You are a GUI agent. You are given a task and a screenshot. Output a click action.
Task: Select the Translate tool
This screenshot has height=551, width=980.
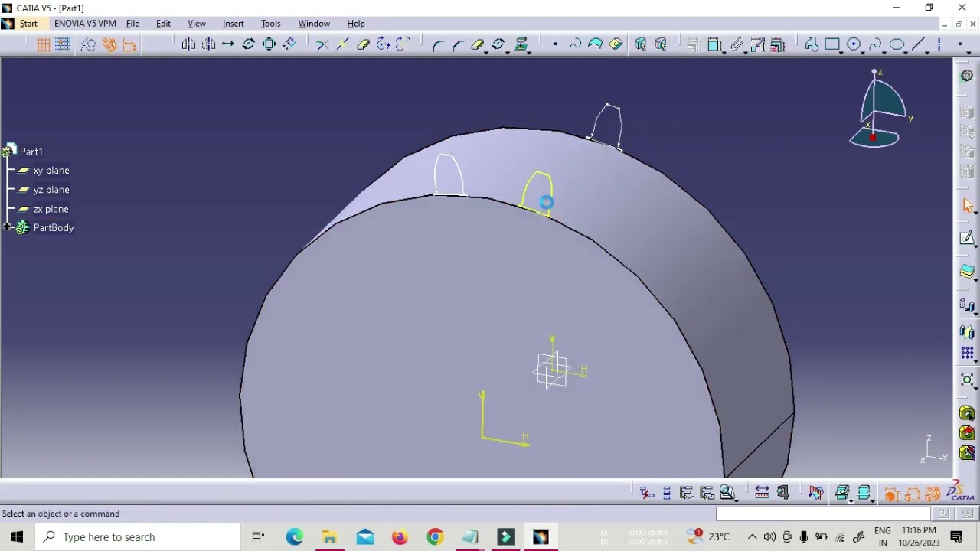[x=228, y=44]
